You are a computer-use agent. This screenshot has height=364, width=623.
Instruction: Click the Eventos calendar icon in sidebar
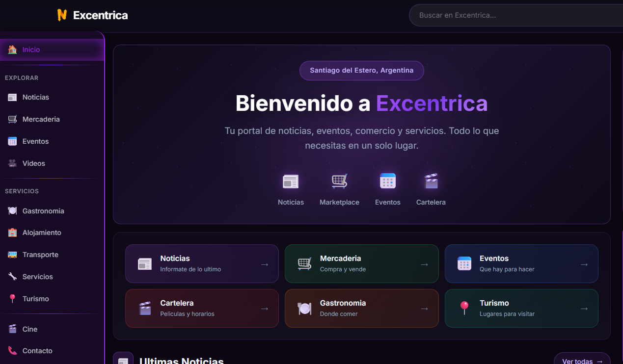[x=12, y=141]
